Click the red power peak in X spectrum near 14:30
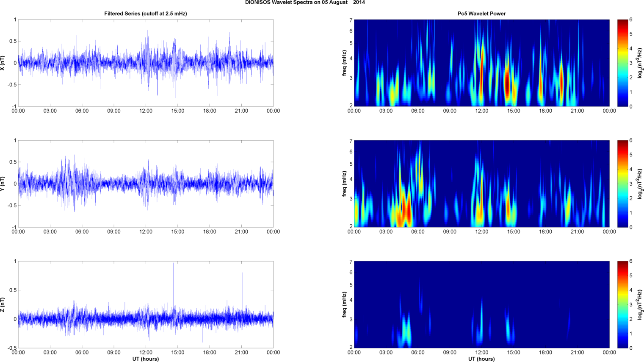The height and width of the screenshot is (362, 644). tap(507, 83)
